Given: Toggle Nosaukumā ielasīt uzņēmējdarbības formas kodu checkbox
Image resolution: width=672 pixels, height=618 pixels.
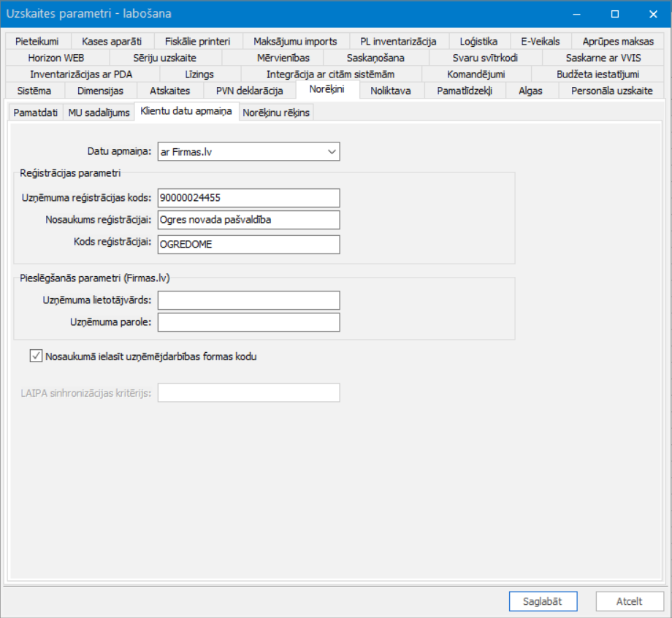Looking at the screenshot, I should point(36,356).
